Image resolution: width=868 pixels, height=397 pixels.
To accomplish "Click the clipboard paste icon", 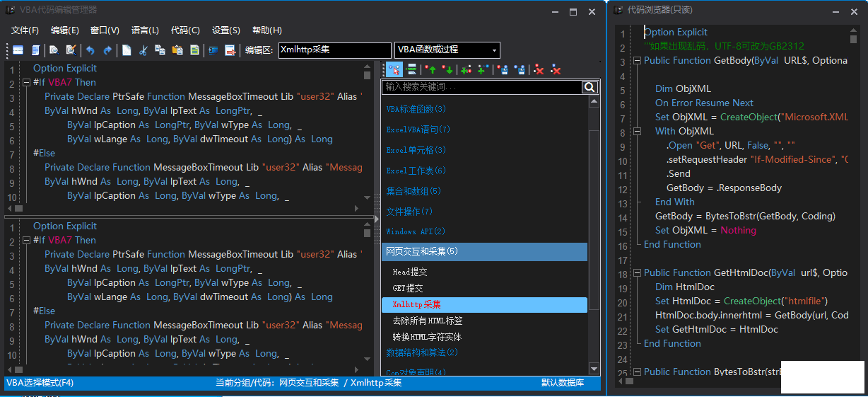I will click(x=177, y=50).
